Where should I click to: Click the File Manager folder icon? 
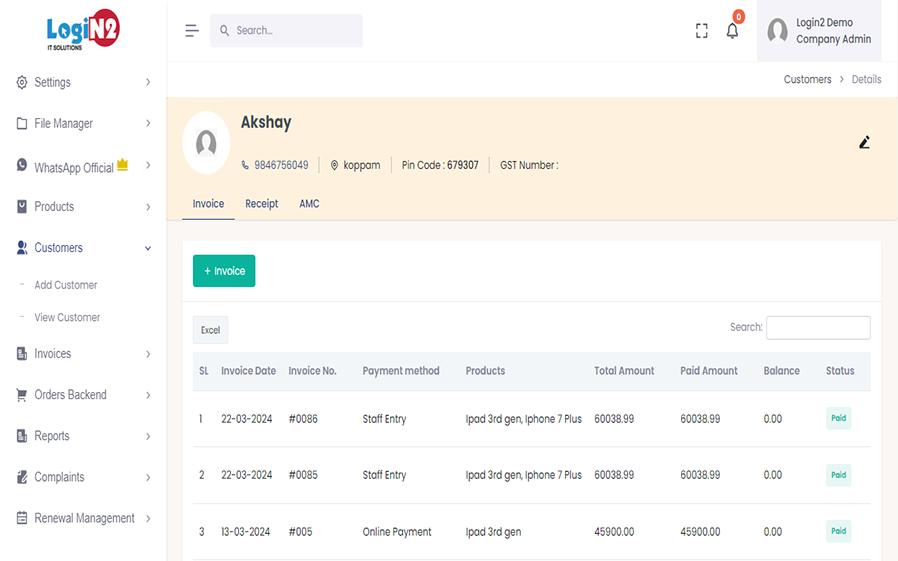tap(22, 124)
